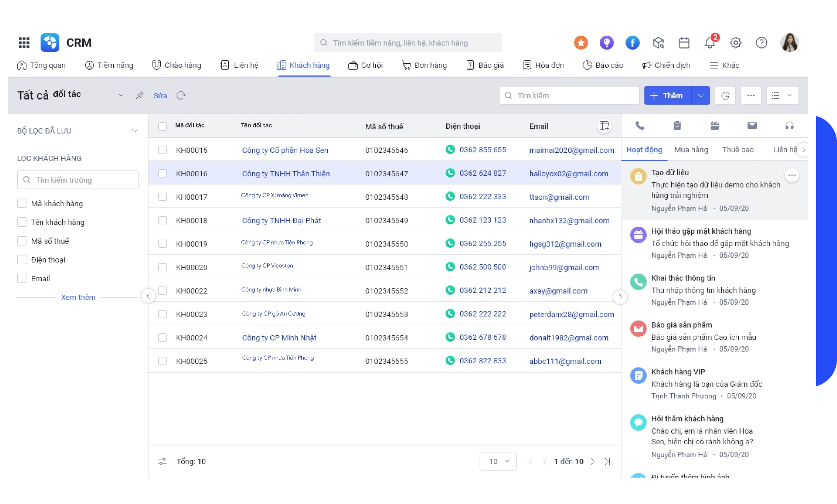This screenshot has height=504, width=837.
Task: Toggle the select-all checkbox in table header
Action: (163, 126)
